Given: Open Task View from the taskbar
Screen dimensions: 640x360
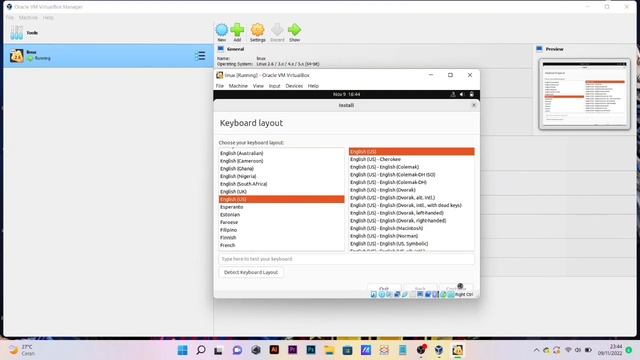Looking at the screenshot, I should (x=218, y=350).
